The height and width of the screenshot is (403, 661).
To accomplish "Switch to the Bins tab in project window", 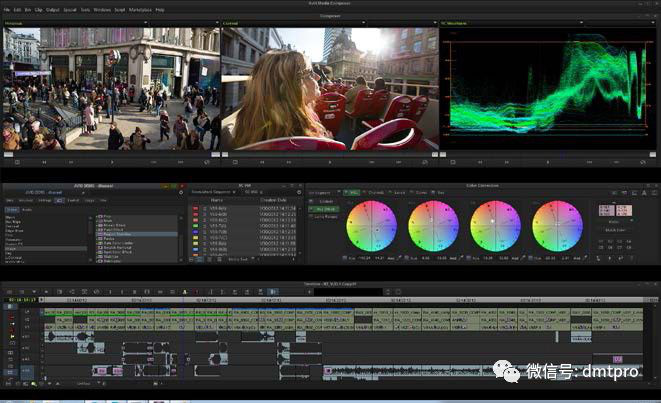I will click(x=9, y=200).
